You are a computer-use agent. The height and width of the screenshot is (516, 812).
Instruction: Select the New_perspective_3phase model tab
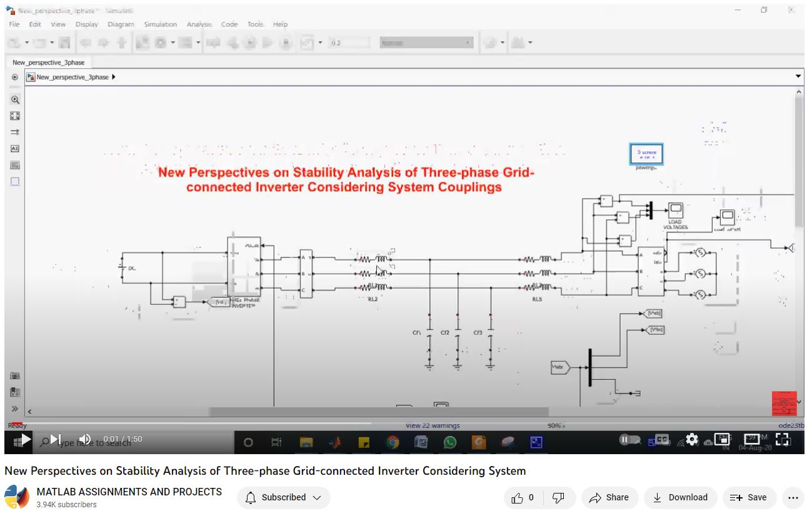pos(48,62)
